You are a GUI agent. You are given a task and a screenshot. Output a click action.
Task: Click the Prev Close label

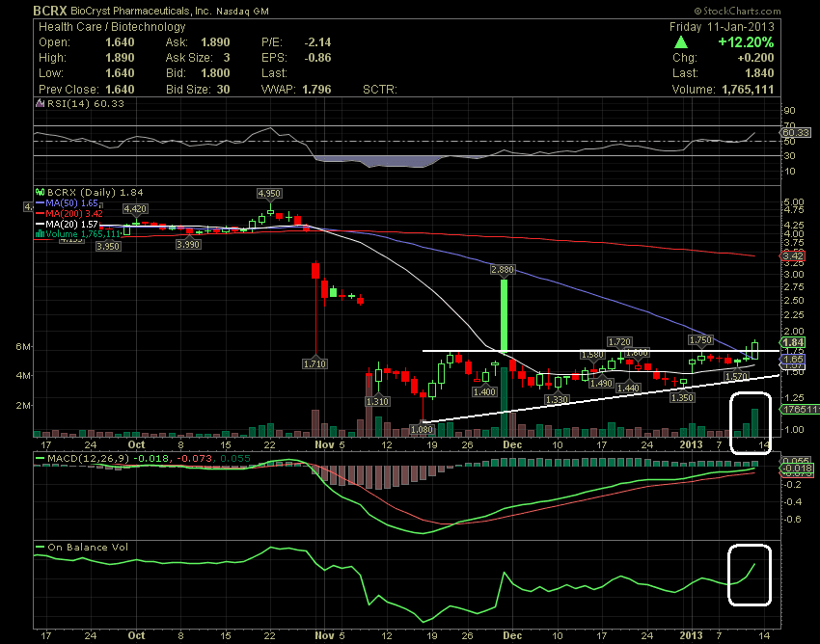click(x=68, y=90)
